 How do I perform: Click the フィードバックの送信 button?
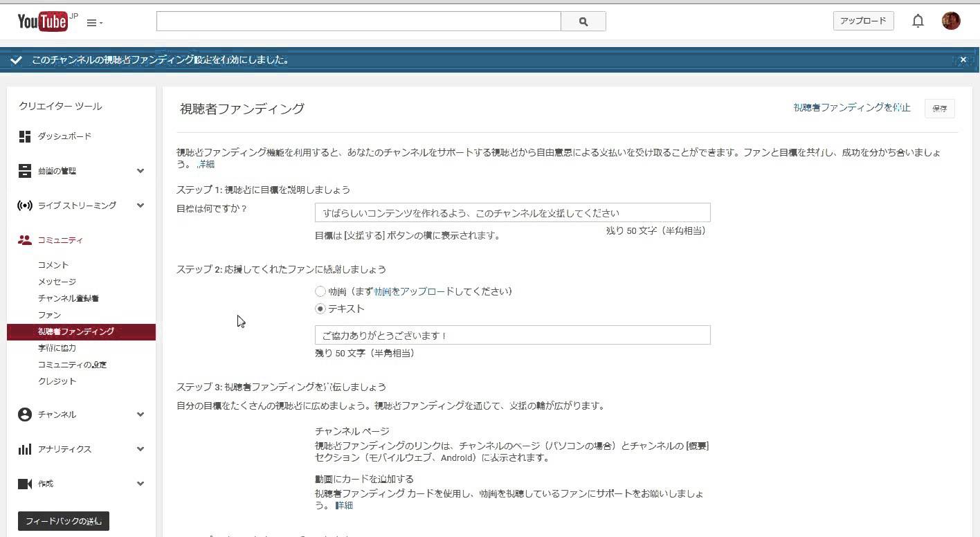pyautogui.click(x=64, y=521)
